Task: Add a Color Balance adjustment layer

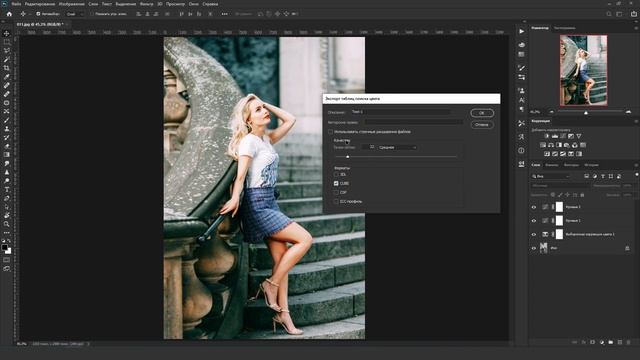Action: pos(551,145)
